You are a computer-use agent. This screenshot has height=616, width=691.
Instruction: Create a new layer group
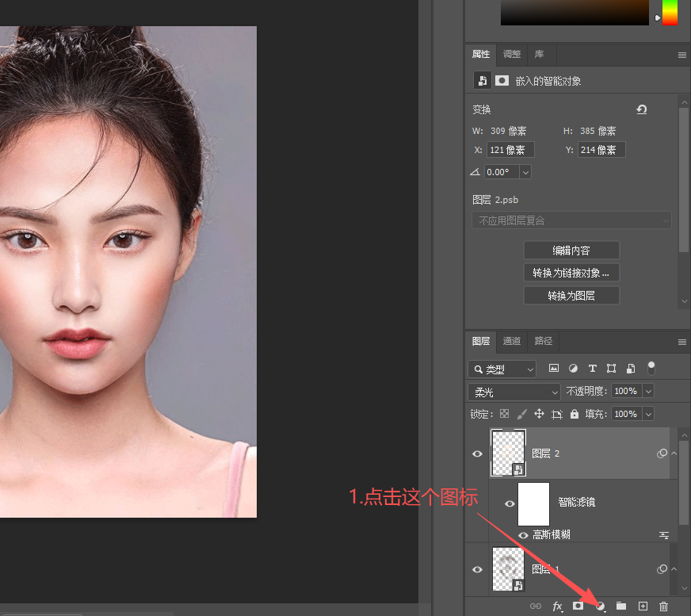621,606
